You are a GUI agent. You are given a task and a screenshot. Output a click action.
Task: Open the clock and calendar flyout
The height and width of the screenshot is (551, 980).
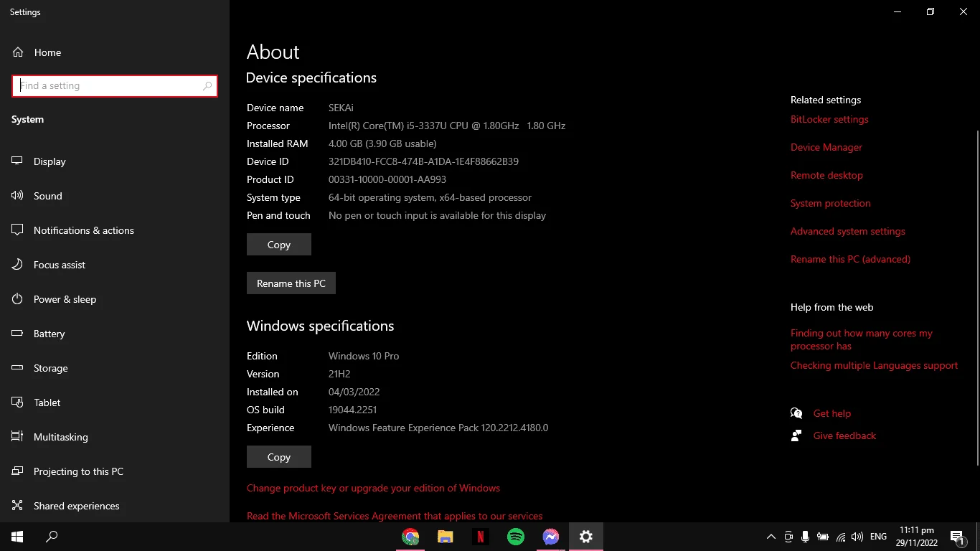point(917,537)
